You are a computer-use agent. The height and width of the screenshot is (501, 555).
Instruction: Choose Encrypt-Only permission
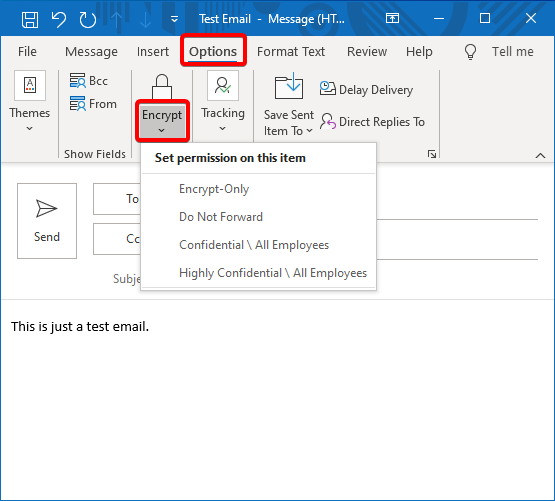[258, 189]
